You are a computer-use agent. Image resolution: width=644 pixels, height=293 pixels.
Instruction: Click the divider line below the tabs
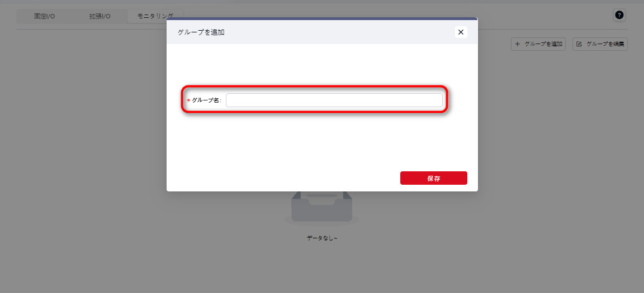click(84, 29)
